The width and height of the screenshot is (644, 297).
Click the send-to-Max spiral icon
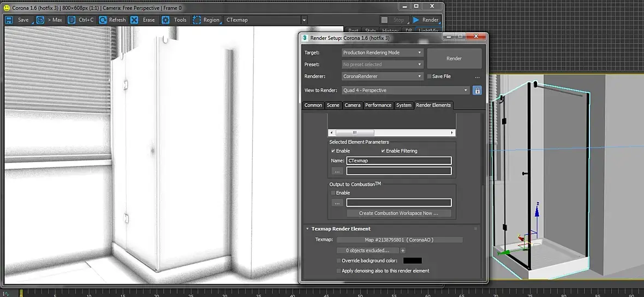(40, 20)
